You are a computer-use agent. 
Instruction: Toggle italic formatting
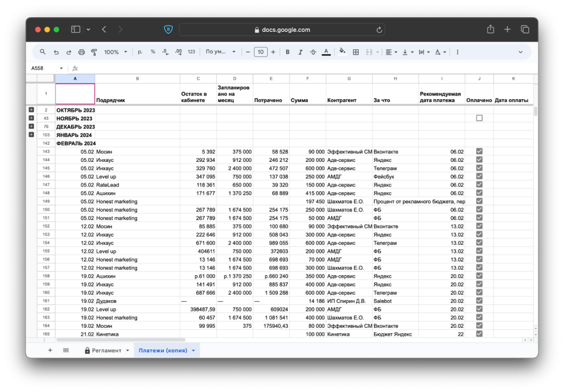point(300,52)
